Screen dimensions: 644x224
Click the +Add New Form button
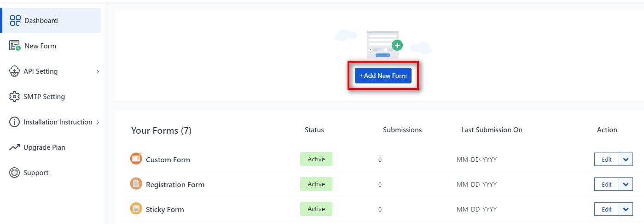click(383, 76)
